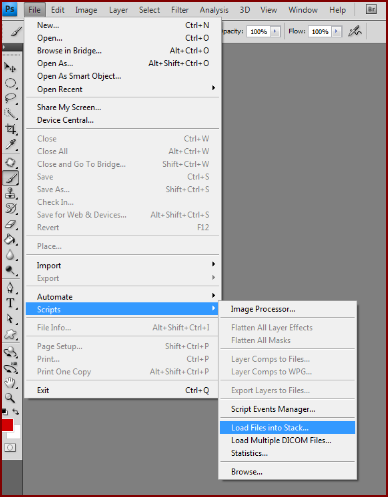Click the swap foreground/background colors icon

pos(16,412)
